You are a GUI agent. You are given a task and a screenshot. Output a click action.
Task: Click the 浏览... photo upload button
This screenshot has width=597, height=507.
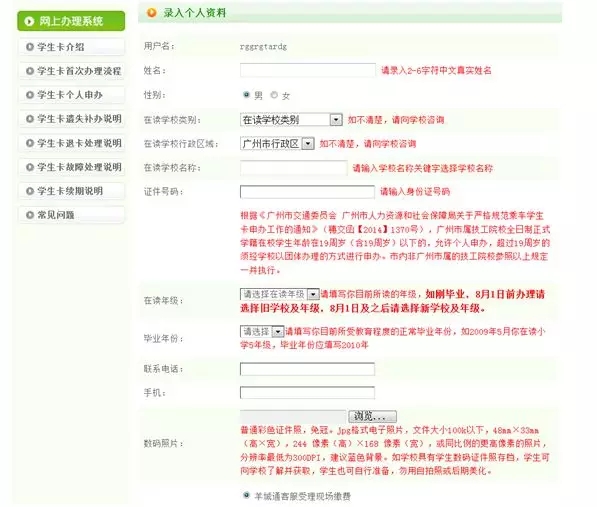click(372, 416)
